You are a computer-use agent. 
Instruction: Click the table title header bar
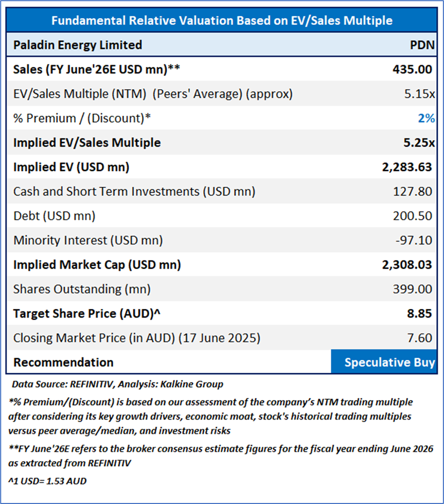222,21
